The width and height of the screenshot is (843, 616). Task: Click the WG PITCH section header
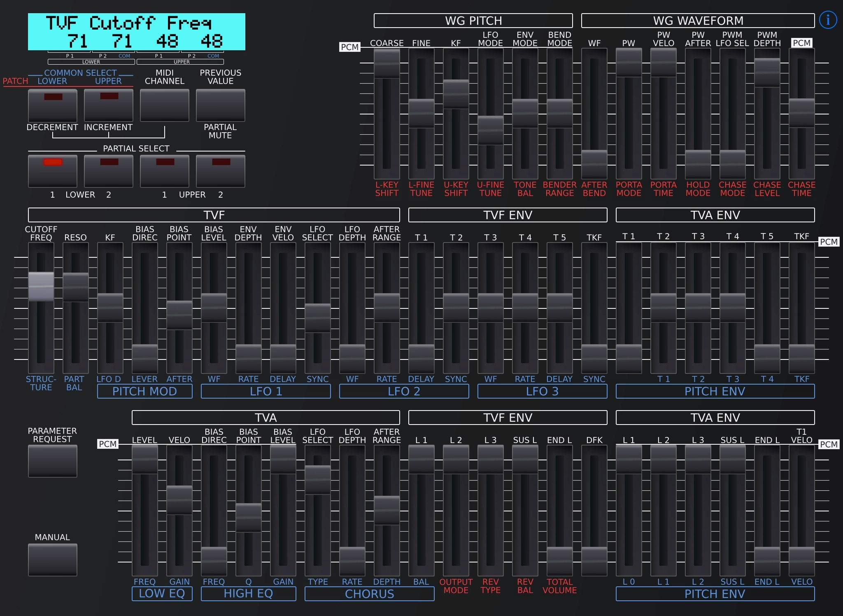click(x=473, y=21)
